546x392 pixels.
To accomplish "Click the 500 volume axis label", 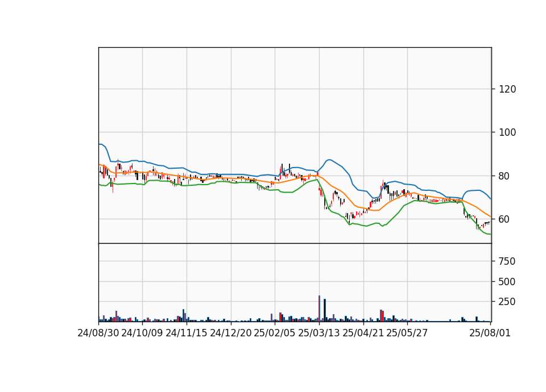I will click(507, 281).
